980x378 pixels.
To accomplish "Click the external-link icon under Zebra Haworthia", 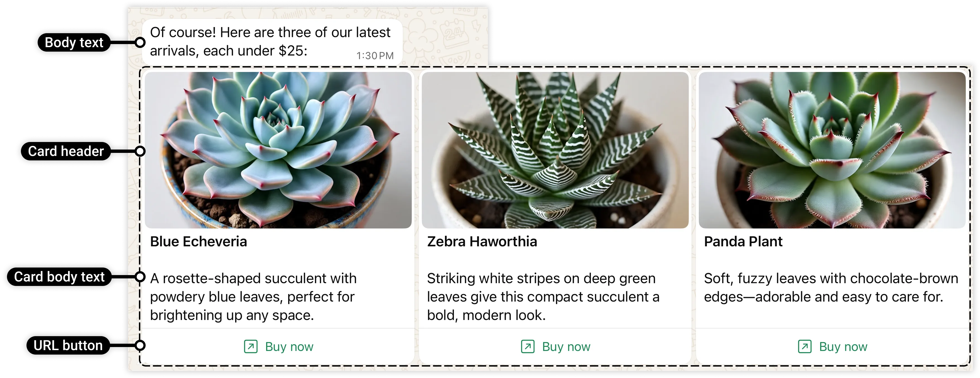I will (x=528, y=346).
